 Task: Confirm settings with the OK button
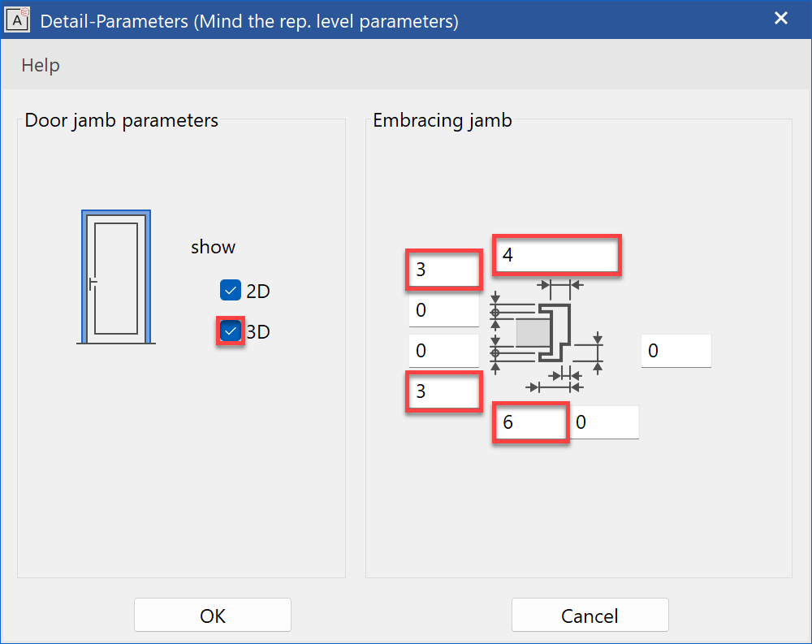(x=212, y=615)
